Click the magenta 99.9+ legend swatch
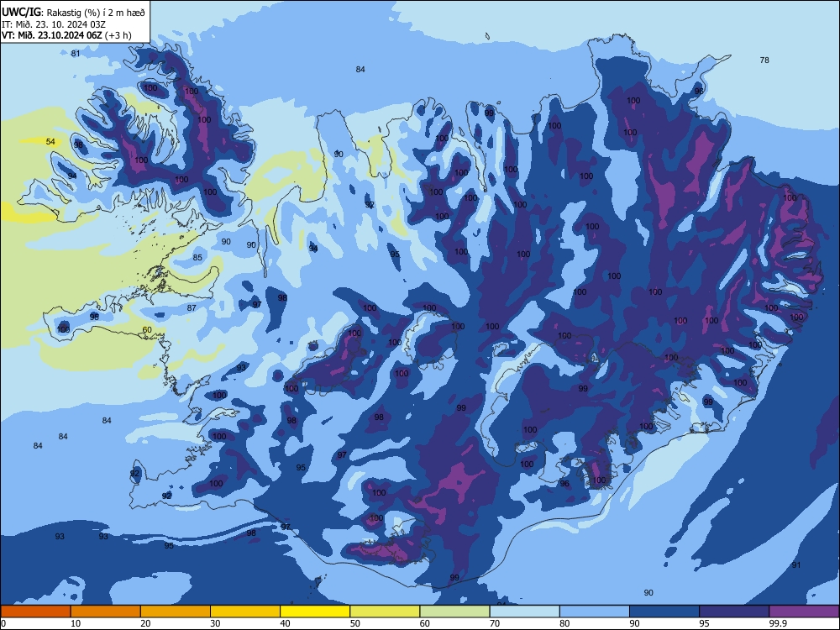The image size is (840, 630). click(804, 612)
